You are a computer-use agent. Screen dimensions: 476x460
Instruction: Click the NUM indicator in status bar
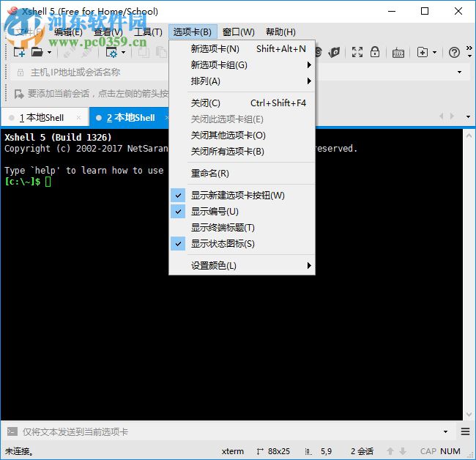(x=450, y=451)
